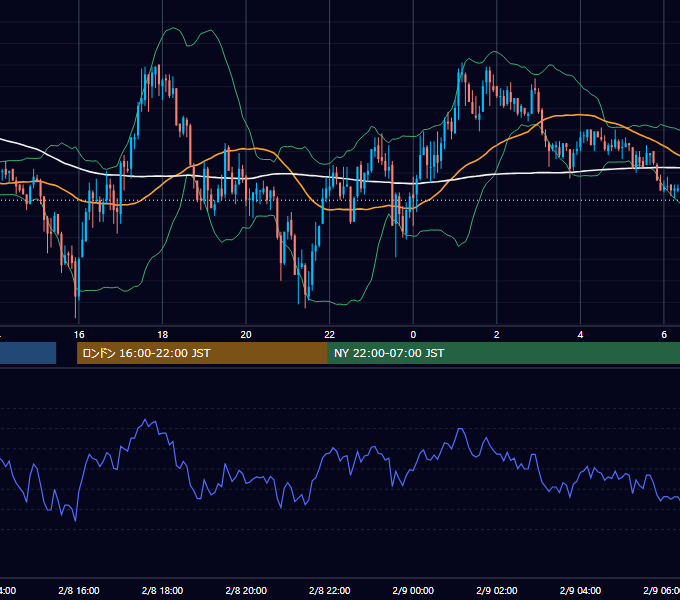Screen dimensions: 680x600
Task: Select the blue session band left of ロンドン
Action: (x=28, y=353)
